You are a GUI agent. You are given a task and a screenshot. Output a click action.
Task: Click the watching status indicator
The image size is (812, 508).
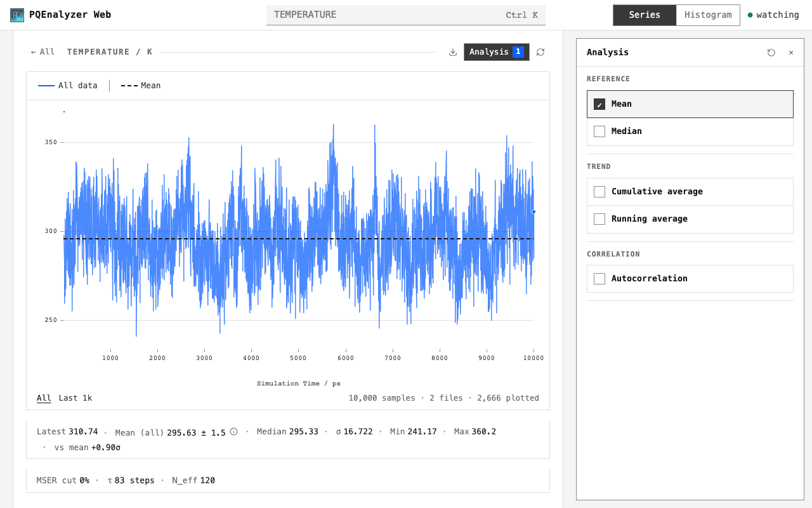coord(773,15)
